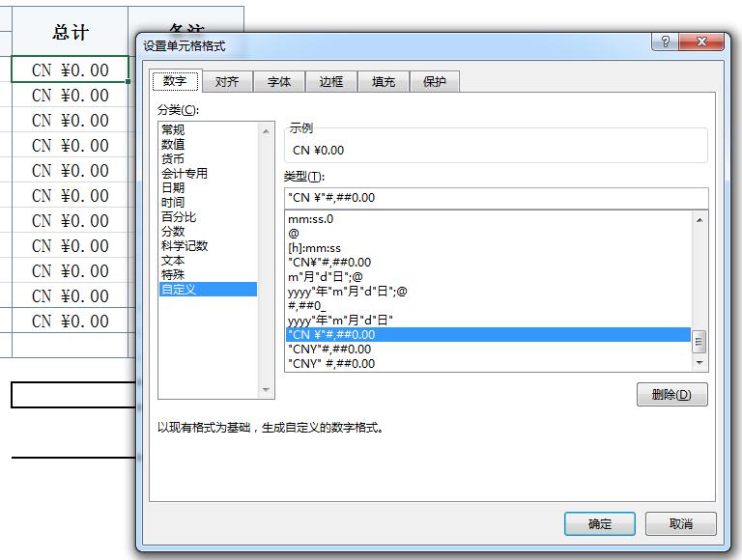Select 自定义 in the category list
The width and height of the screenshot is (742, 560).
pos(209,289)
